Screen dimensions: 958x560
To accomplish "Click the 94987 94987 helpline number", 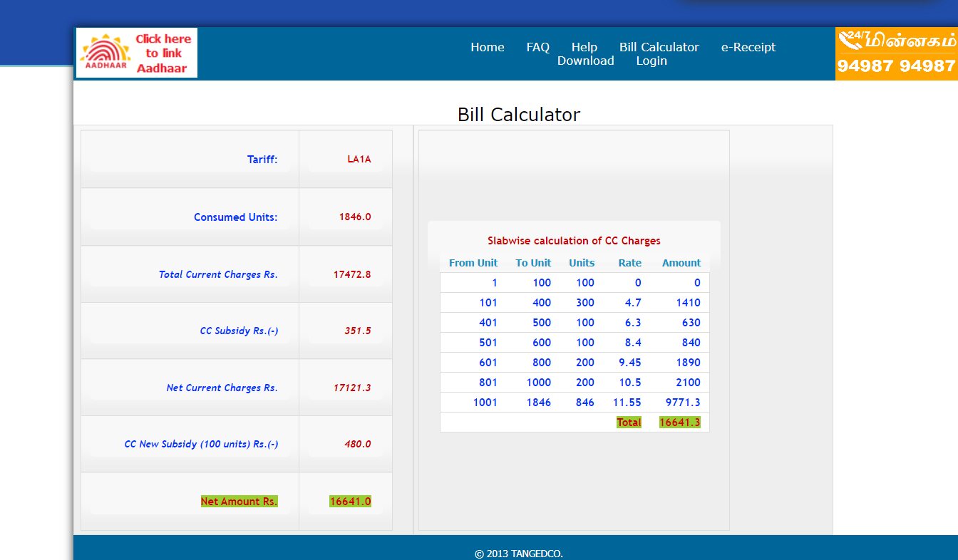I will 895,66.
